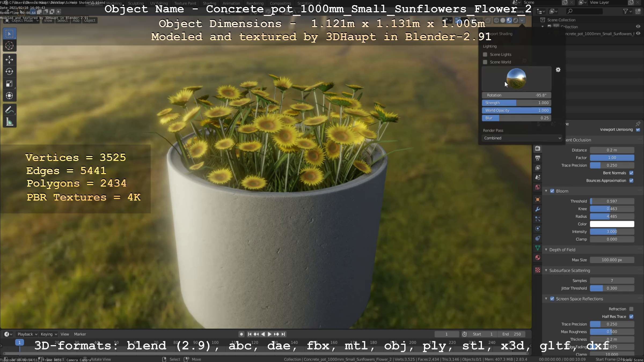Enable the Scene Lights checkbox
This screenshot has height=362, width=644.
coord(485,54)
